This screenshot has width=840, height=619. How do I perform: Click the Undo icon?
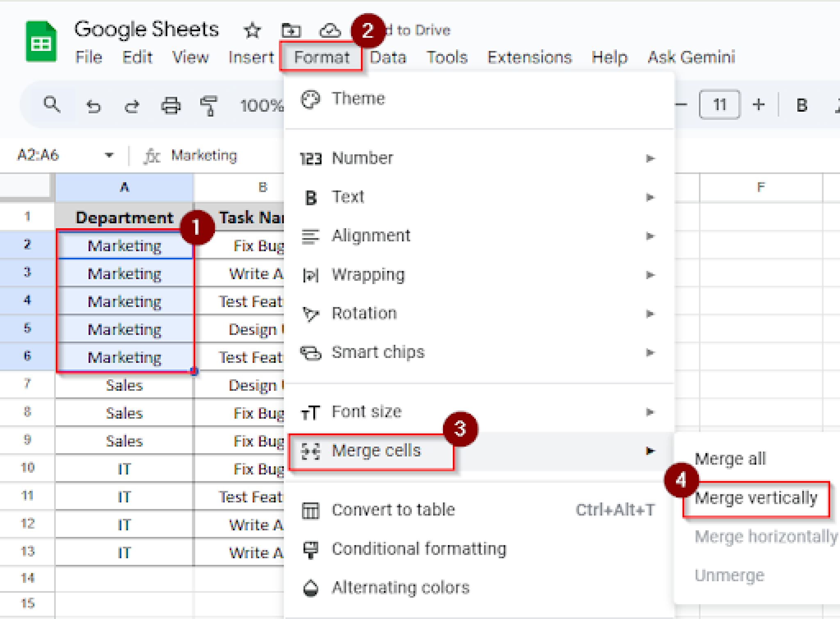pos(93,105)
